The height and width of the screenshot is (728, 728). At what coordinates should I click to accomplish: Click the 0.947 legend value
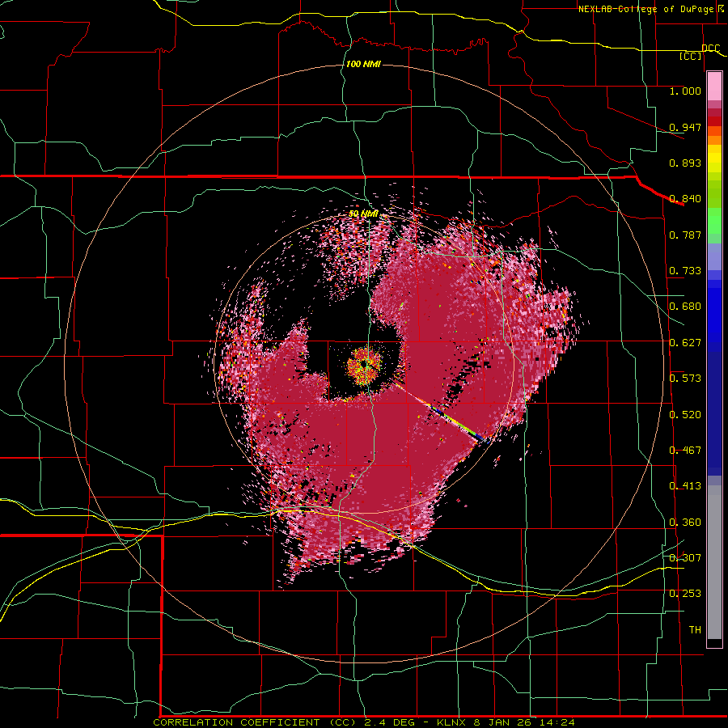point(685,127)
